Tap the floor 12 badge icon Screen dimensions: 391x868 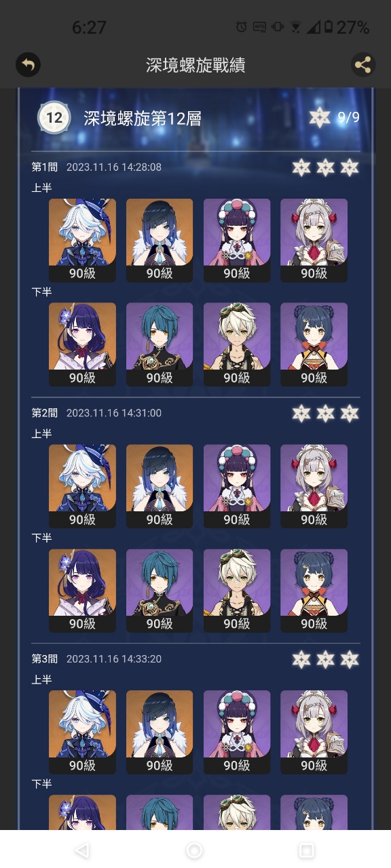tap(54, 118)
